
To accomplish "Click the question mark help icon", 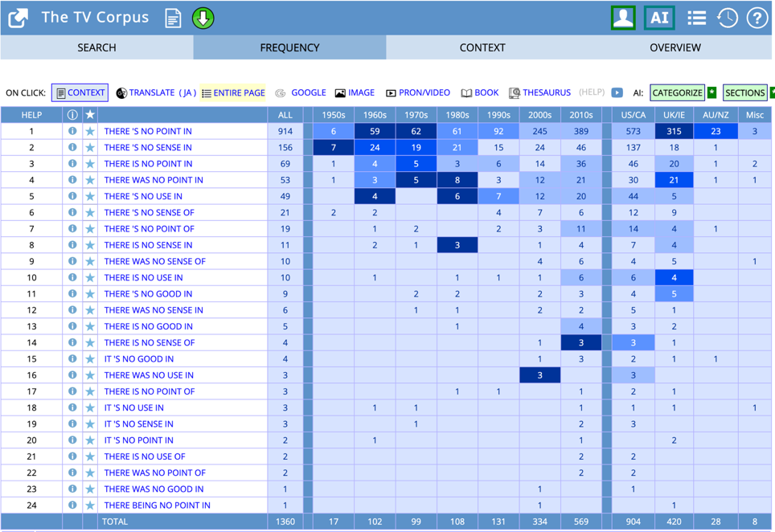I will 757,18.
